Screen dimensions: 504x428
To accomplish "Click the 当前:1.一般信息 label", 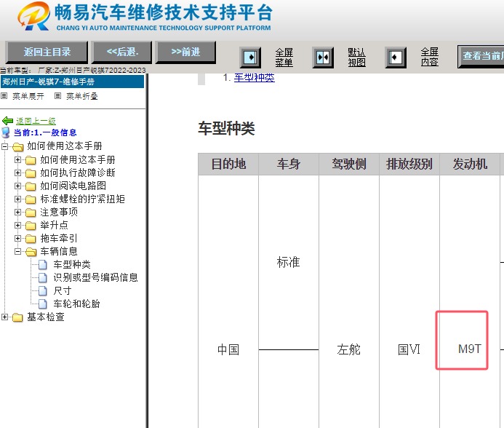I will 45,132.
